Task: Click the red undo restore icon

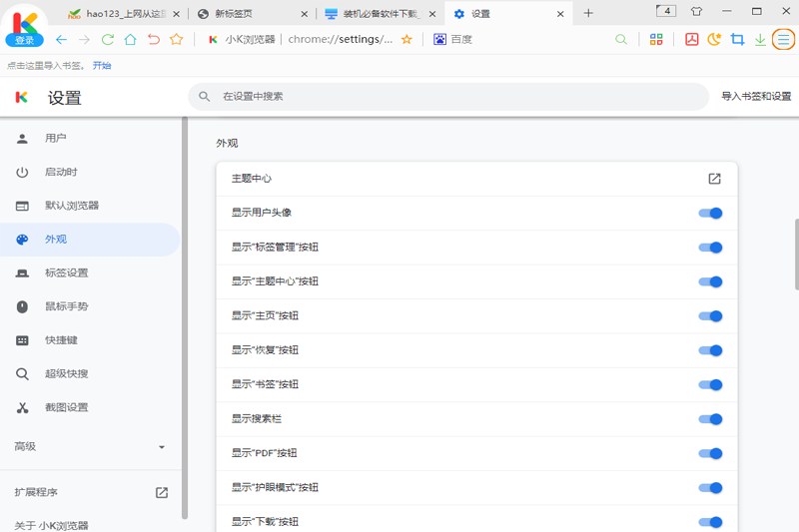Action: pyautogui.click(x=154, y=39)
